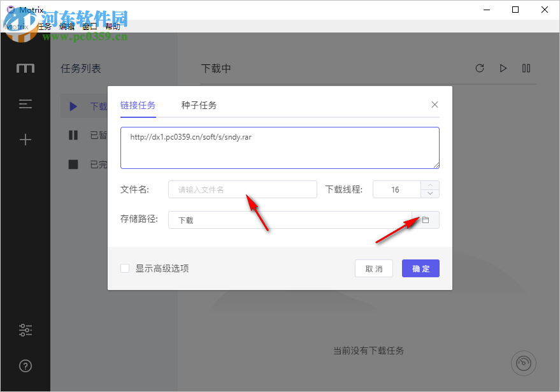
Task: Open preferences sliders icon in sidebar
Action: [25, 330]
